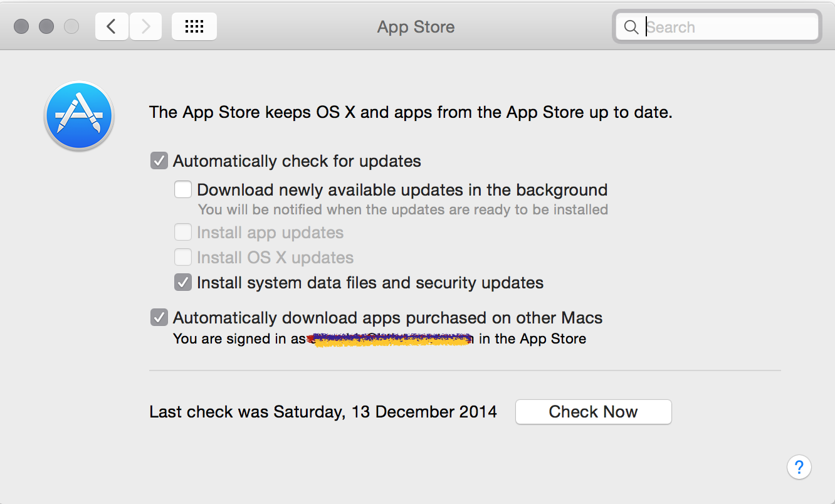Click the forward chevron navigation button
The width and height of the screenshot is (835, 504).
point(145,26)
